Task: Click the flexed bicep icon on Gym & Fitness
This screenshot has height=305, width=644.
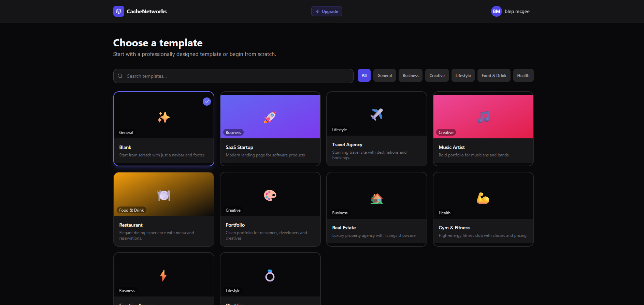Action: point(483,198)
